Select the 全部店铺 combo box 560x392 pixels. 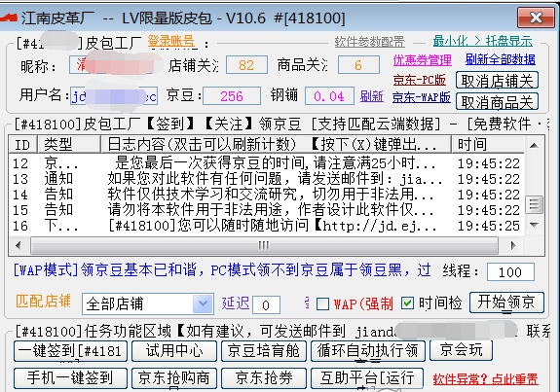[x=148, y=303]
